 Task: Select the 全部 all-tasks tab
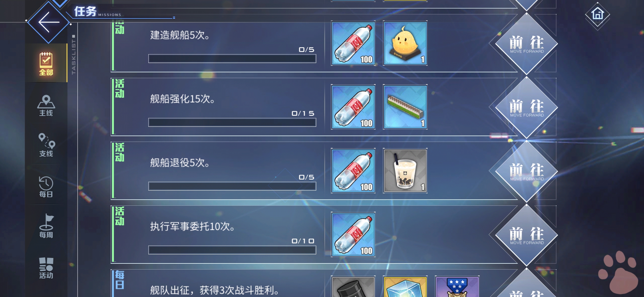[x=46, y=63]
